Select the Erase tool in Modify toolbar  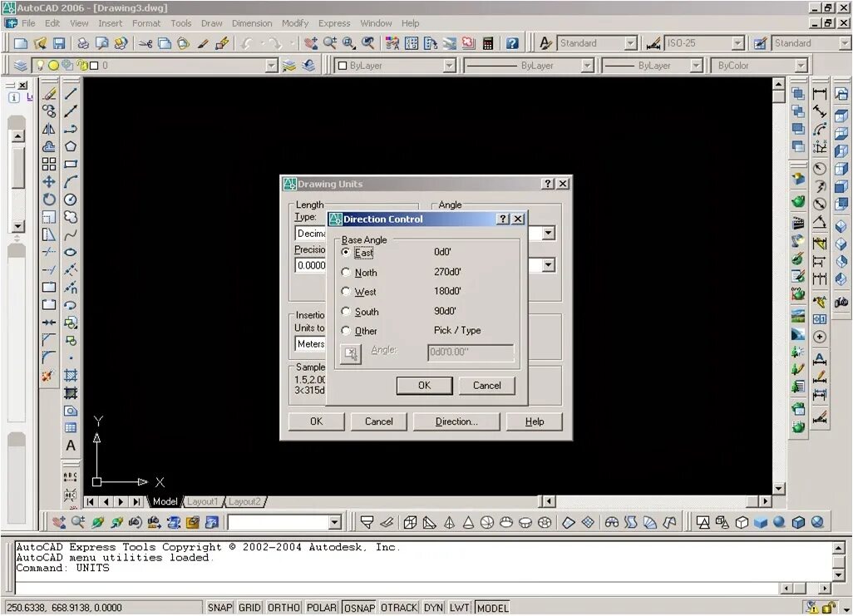(x=49, y=94)
